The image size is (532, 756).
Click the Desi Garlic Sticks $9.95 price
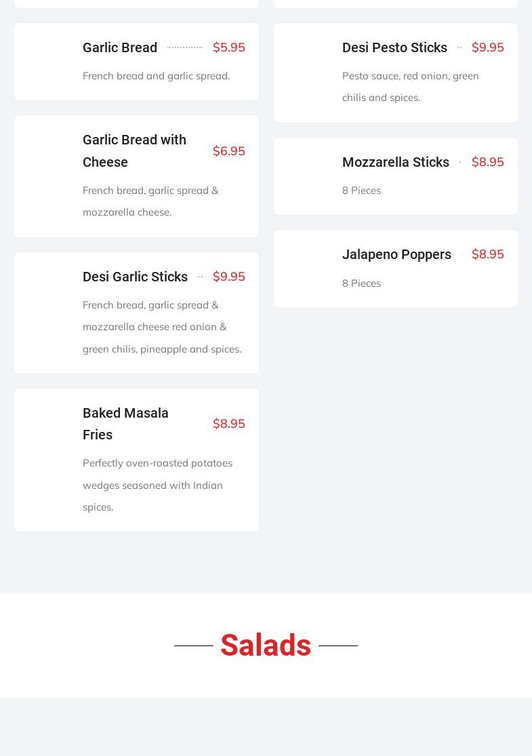228,277
